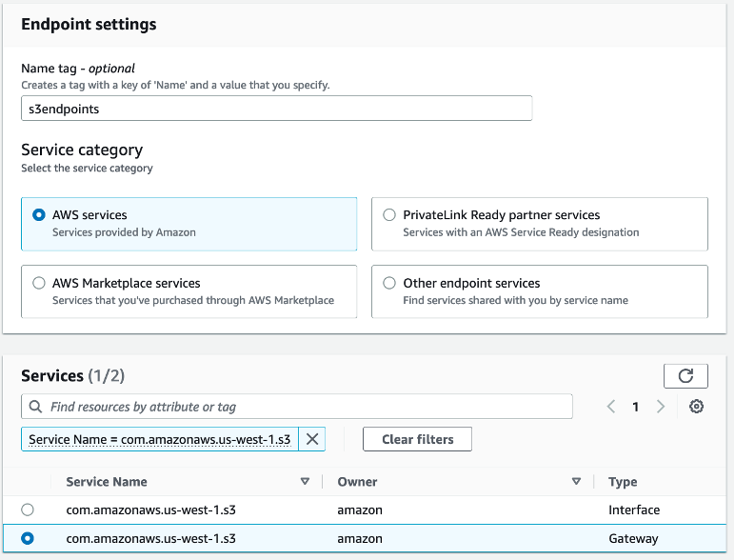Screen dimensions: 735x560
Task: Click the search magnifier icon in the services filter
Action: point(36,407)
